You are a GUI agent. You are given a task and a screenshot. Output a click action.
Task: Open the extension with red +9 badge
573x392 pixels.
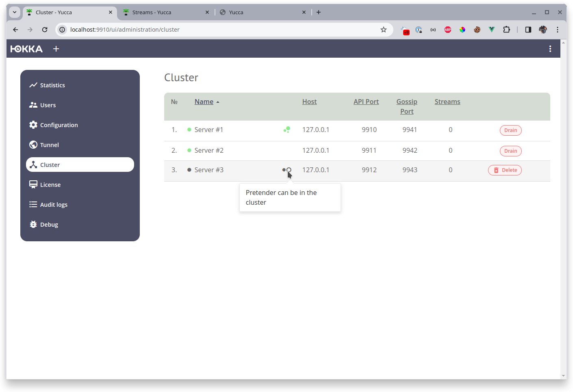(x=405, y=30)
